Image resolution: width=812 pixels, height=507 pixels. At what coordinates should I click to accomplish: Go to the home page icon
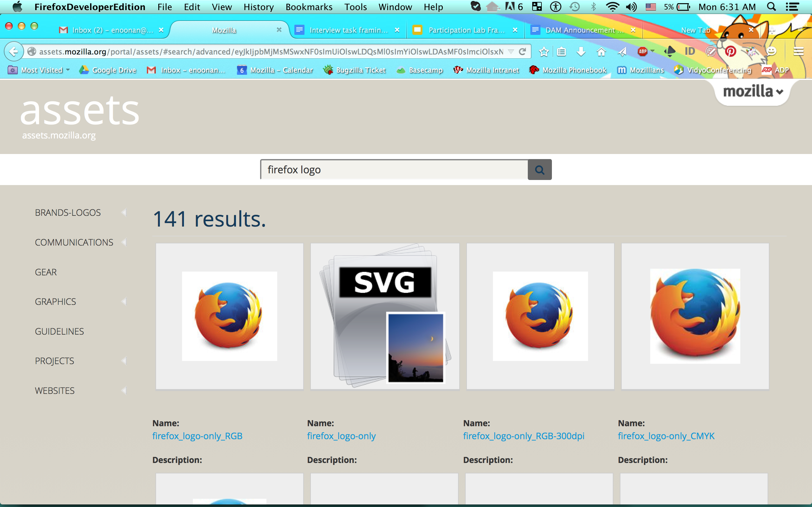click(x=601, y=52)
